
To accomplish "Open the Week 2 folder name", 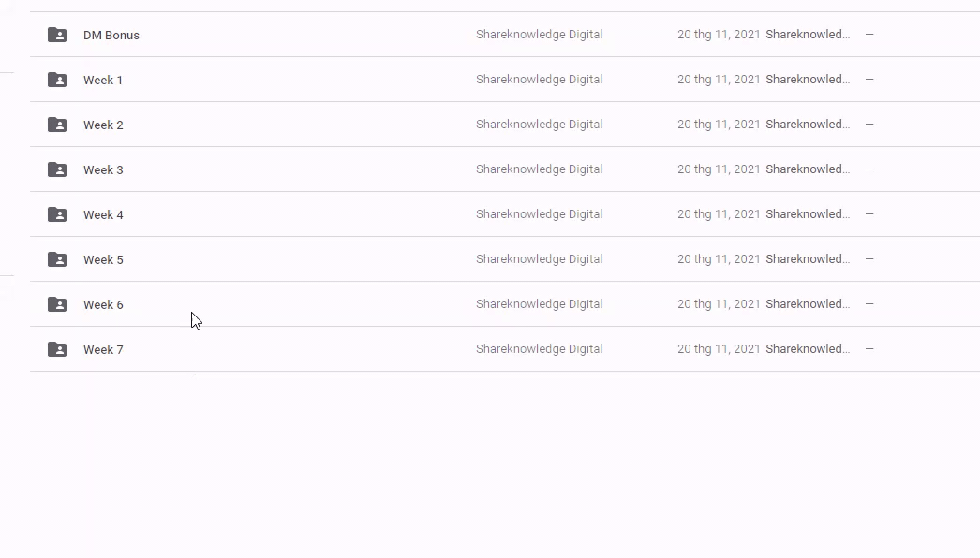I will click(103, 125).
